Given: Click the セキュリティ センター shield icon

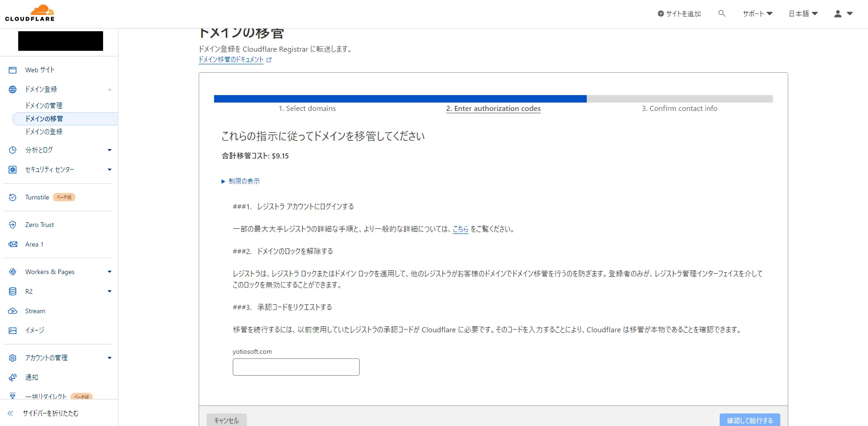Looking at the screenshot, I should tap(13, 170).
